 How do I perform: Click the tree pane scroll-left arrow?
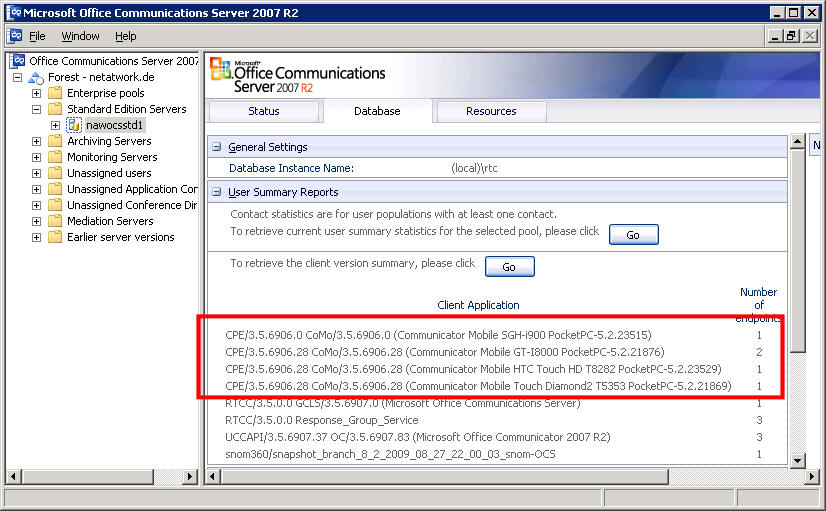14,477
